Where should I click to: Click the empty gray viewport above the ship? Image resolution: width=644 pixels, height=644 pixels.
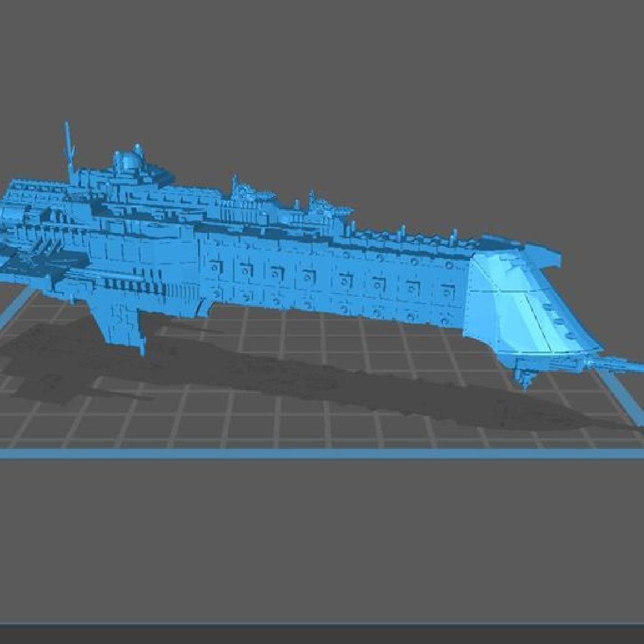pos(322,80)
